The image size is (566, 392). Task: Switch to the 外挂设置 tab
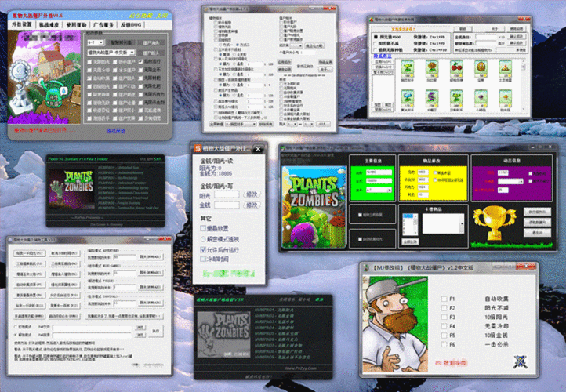(x=22, y=24)
